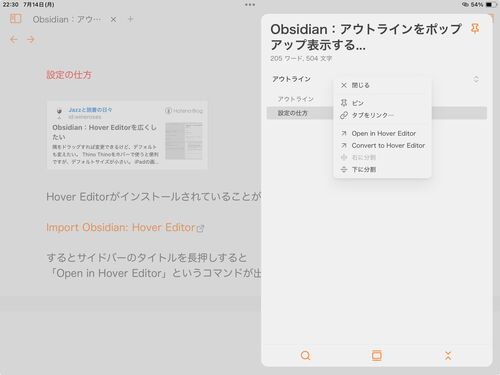Image resolution: width=500 pixels, height=375 pixels.
Task: Navigate back with left arrow
Action: pos(14,40)
